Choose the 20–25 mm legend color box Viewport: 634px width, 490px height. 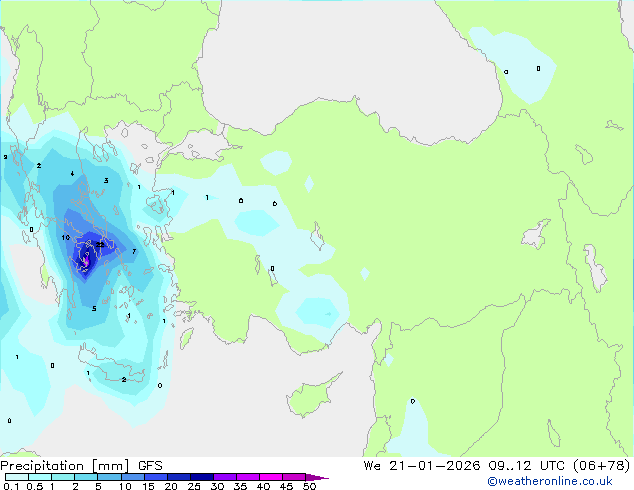tap(178, 477)
